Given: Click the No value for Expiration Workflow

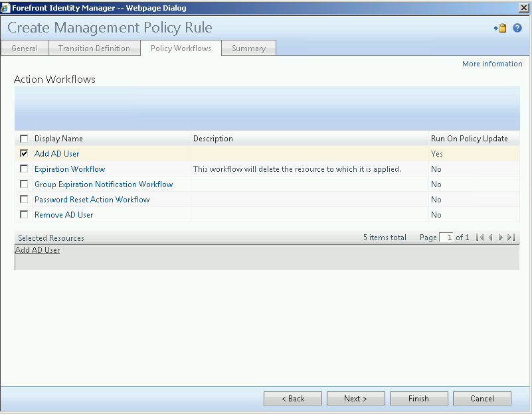Looking at the screenshot, I should point(436,169).
